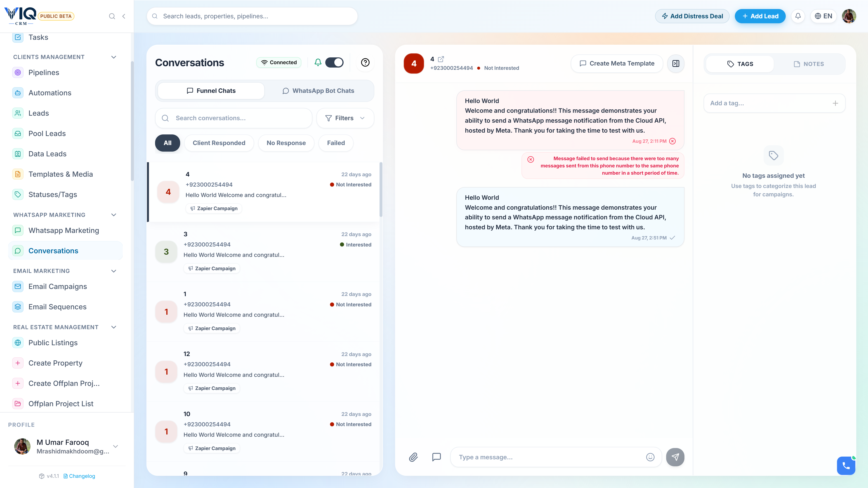Click the Search conversations field
This screenshot has height=488, width=868.
(234, 118)
